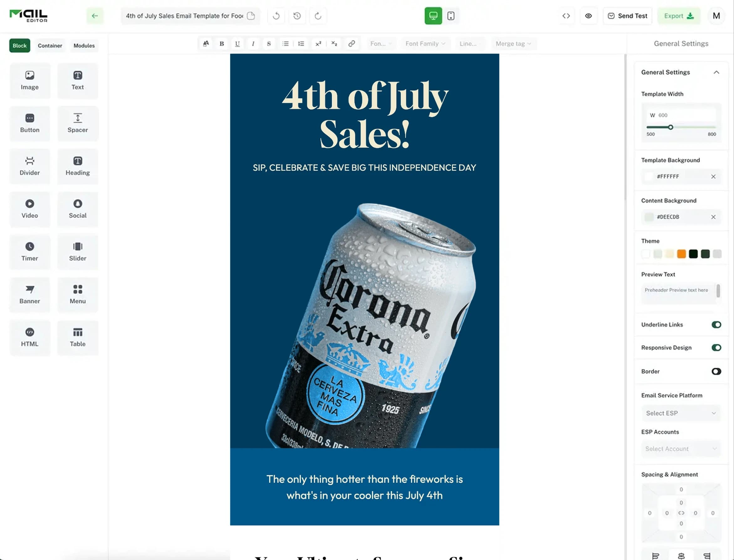This screenshot has height=560, width=734.
Task: Toggle the Border switch
Action: click(x=716, y=371)
